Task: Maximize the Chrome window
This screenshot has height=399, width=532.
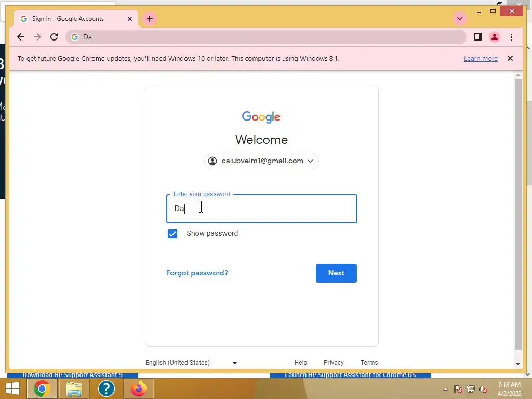Action: [493, 11]
